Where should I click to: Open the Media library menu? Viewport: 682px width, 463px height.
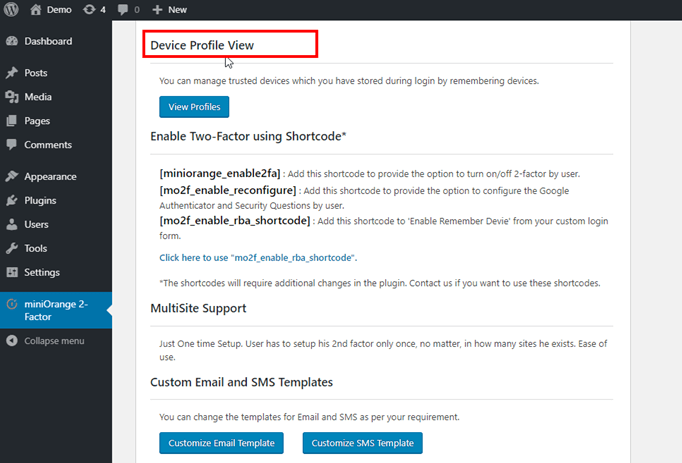(37, 97)
